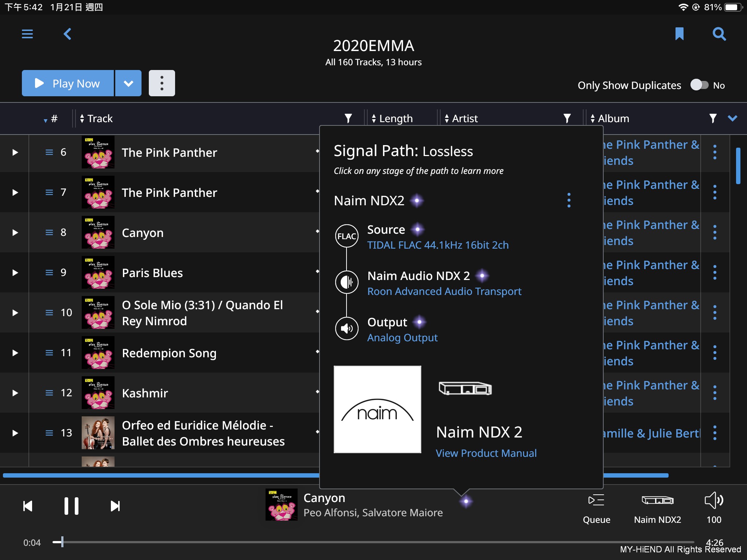
Task: Open more options for track 8 row
Action: [715, 233]
